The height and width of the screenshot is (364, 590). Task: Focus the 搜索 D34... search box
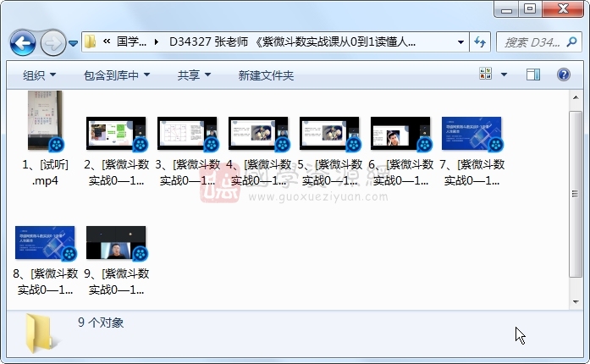[532, 42]
